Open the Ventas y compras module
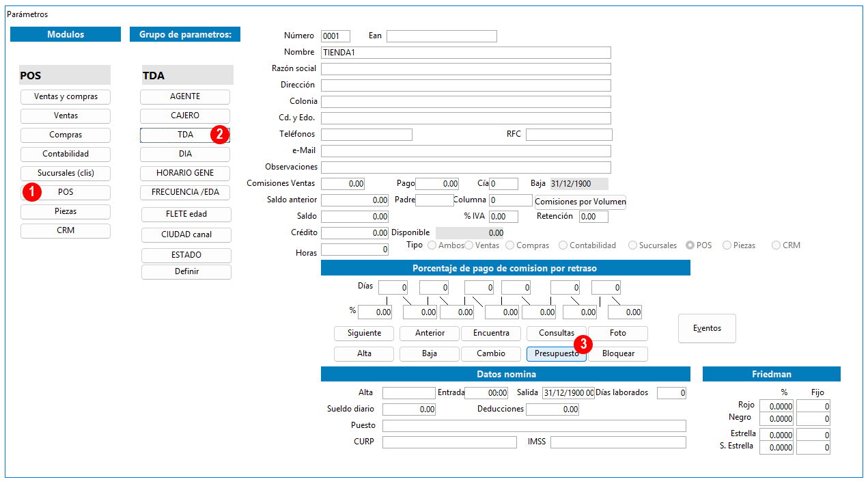This screenshot has width=868, height=484. click(x=66, y=97)
